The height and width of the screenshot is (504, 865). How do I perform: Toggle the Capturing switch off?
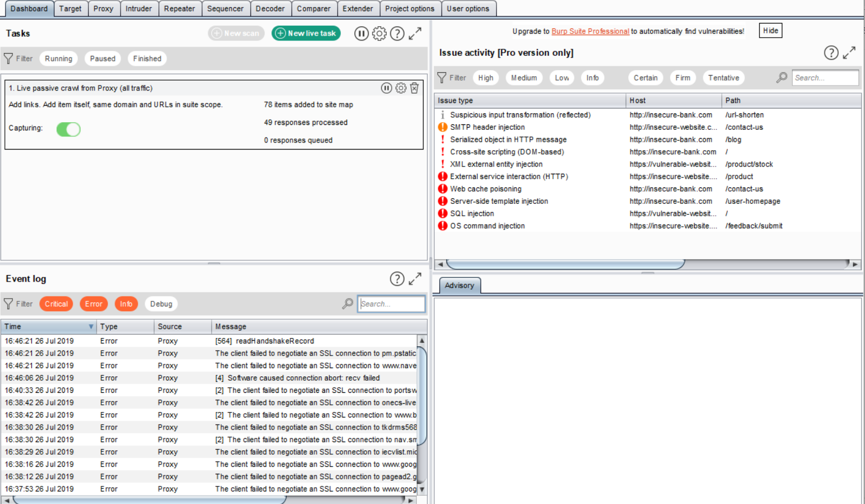68,129
